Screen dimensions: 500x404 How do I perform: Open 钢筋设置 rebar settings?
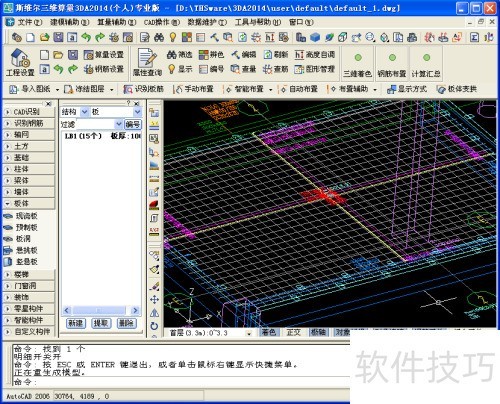(x=104, y=69)
